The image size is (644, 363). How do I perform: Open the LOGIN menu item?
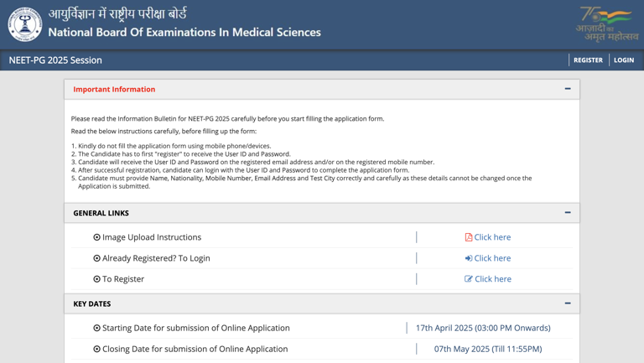pos(623,60)
